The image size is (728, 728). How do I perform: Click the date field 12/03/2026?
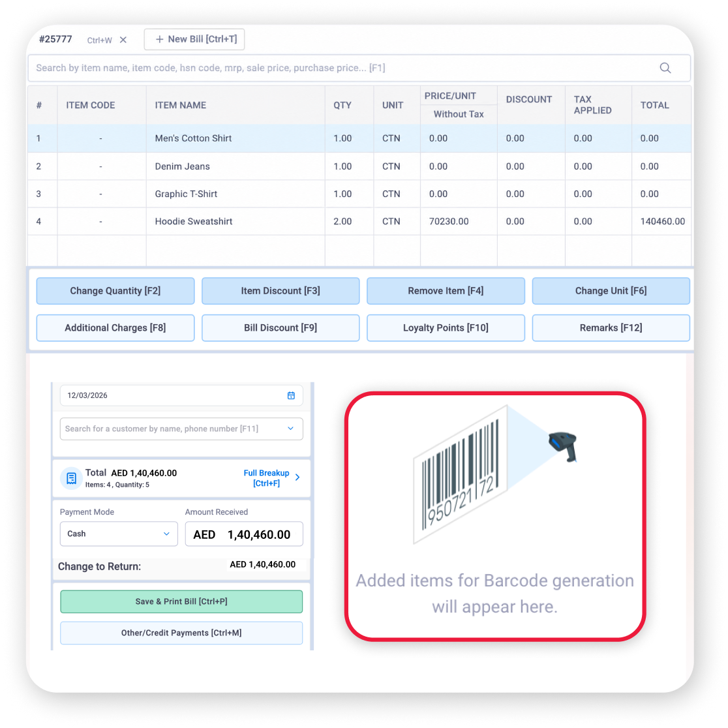(181, 395)
